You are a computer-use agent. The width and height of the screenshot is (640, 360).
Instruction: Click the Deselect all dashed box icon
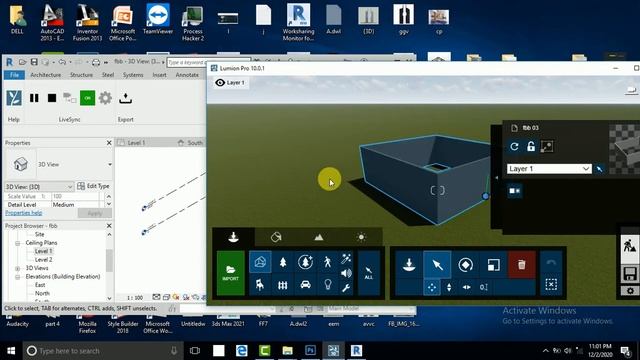pyautogui.click(x=551, y=284)
